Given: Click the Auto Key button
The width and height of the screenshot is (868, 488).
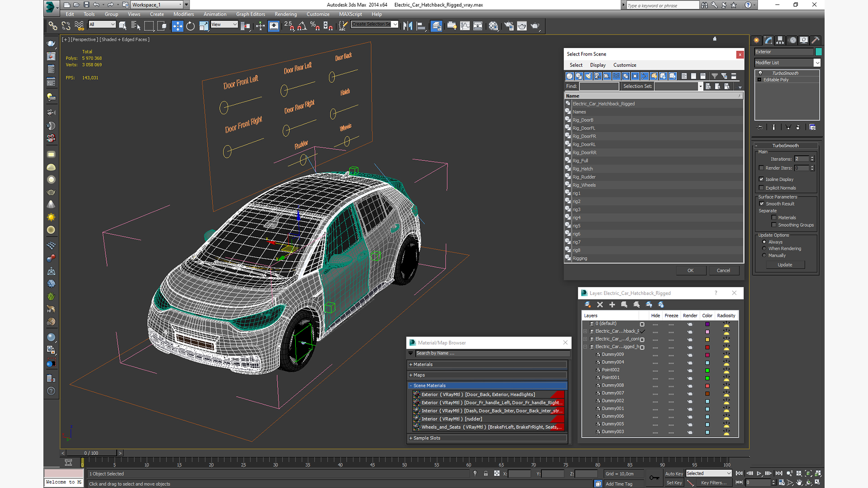Looking at the screenshot, I should pos(674,474).
